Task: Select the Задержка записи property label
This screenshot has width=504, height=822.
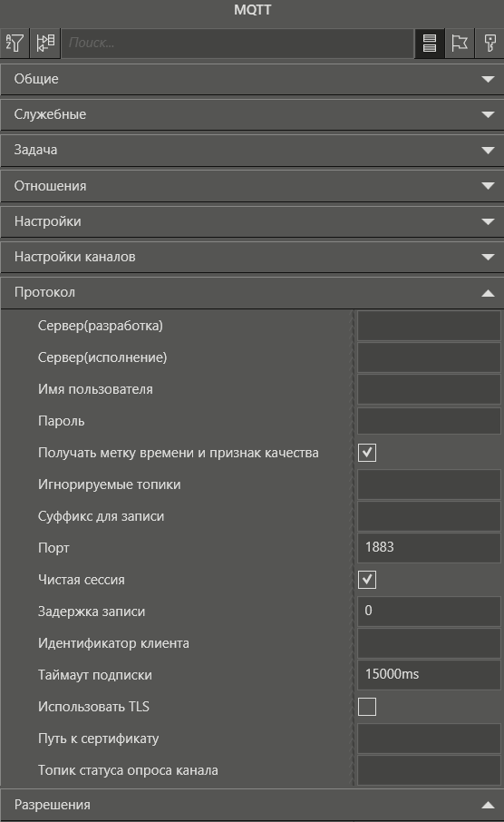Action: pyautogui.click(x=92, y=612)
